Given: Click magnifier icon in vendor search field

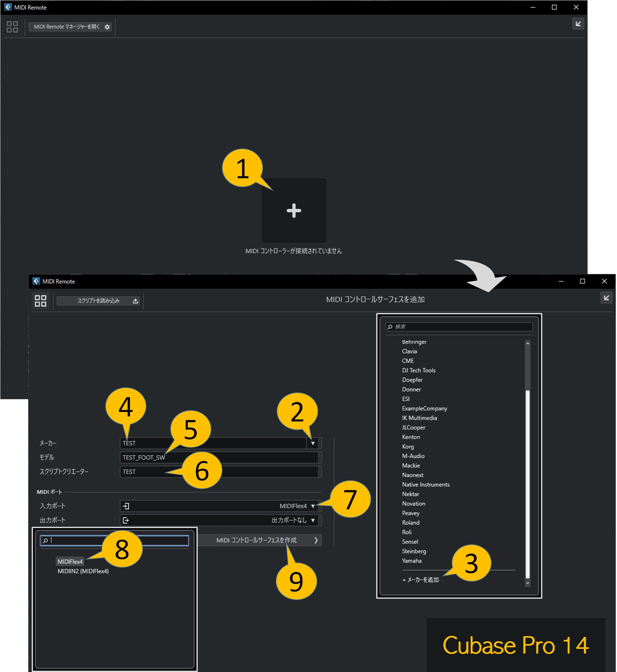Looking at the screenshot, I should click(x=390, y=327).
